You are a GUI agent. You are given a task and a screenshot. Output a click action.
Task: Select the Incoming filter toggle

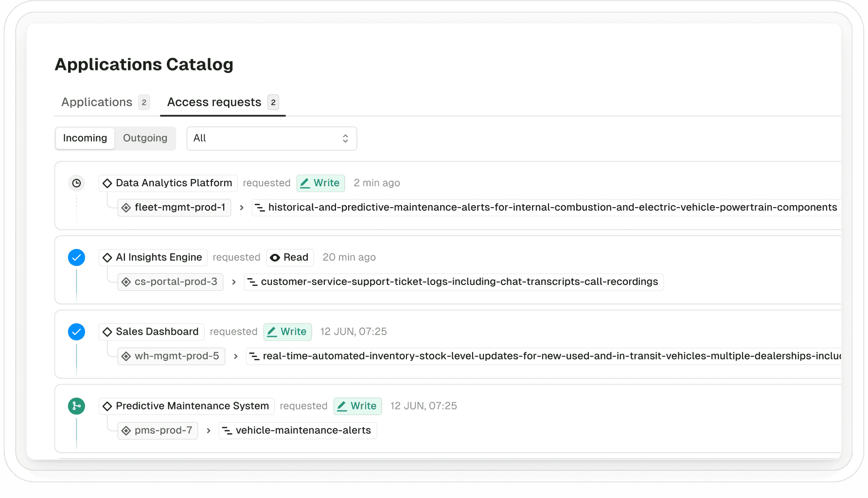coord(85,138)
